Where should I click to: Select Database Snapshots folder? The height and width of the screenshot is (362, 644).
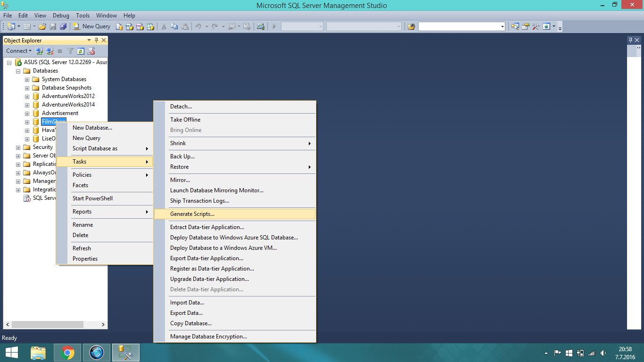pos(66,88)
